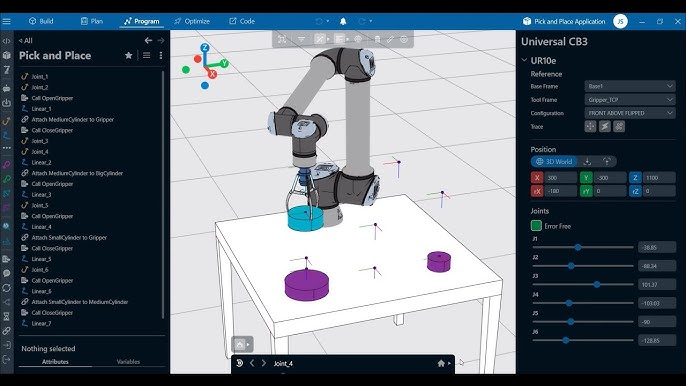The image size is (686, 386).
Task: Click the chat bubble sidebar icon
Action: tap(6, 274)
